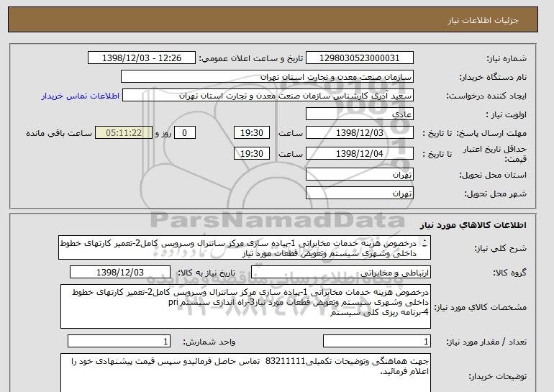Screen dimensions: 554x392
Task: Click the remaining time countdown 05:11:22
Action: (124, 133)
